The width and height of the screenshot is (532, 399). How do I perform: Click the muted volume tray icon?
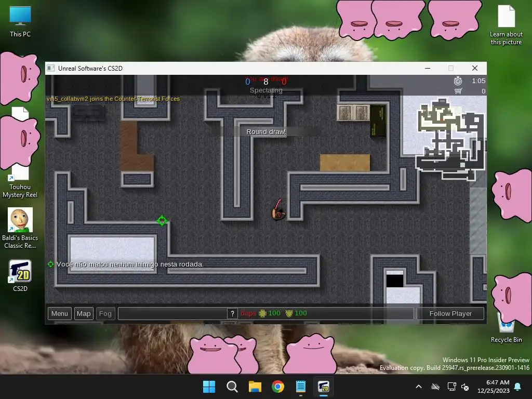465,387
